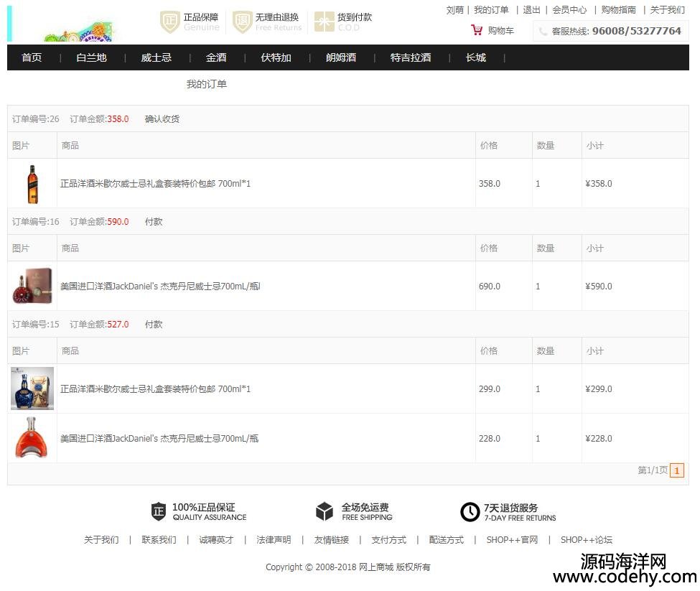
Task: Open the 联系我们 footer link
Action: tap(159, 540)
